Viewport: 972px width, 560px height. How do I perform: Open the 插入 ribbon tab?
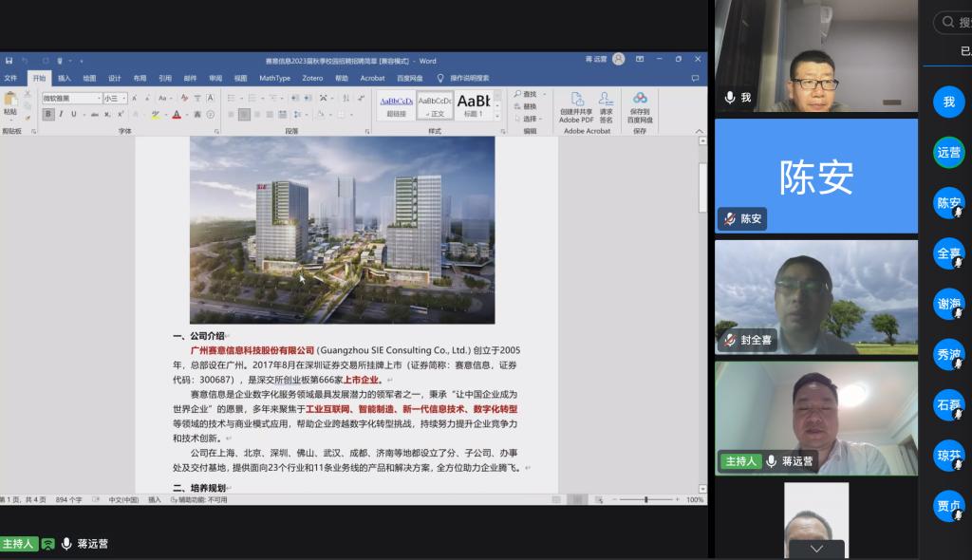[x=65, y=78]
